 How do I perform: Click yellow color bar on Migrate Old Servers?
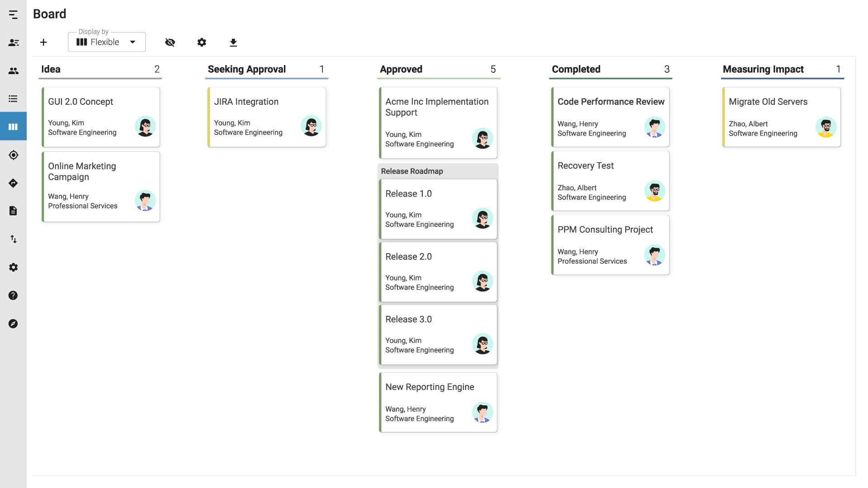pyautogui.click(x=724, y=117)
